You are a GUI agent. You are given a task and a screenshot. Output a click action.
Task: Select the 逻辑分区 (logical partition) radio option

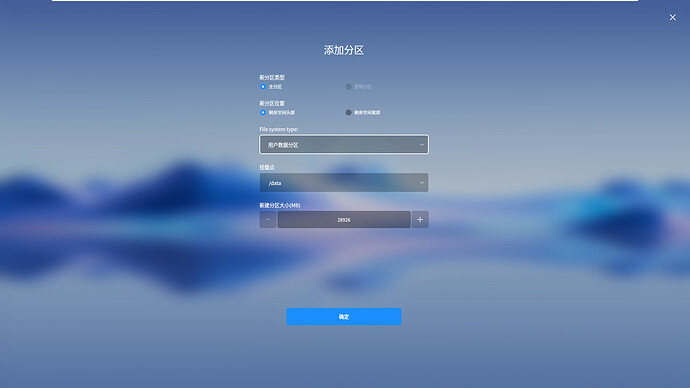click(x=349, y=87)
